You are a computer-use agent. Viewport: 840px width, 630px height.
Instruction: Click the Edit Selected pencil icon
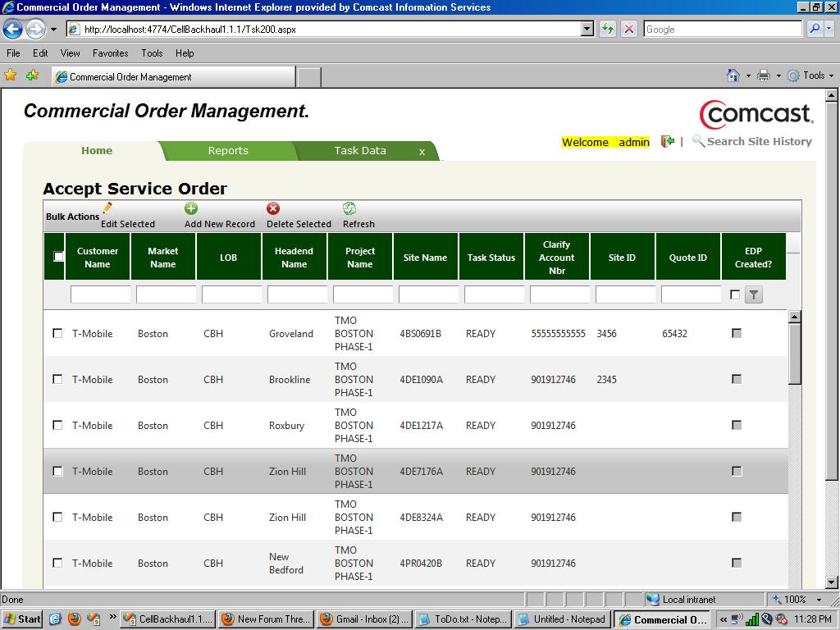(x=107, y=208)
